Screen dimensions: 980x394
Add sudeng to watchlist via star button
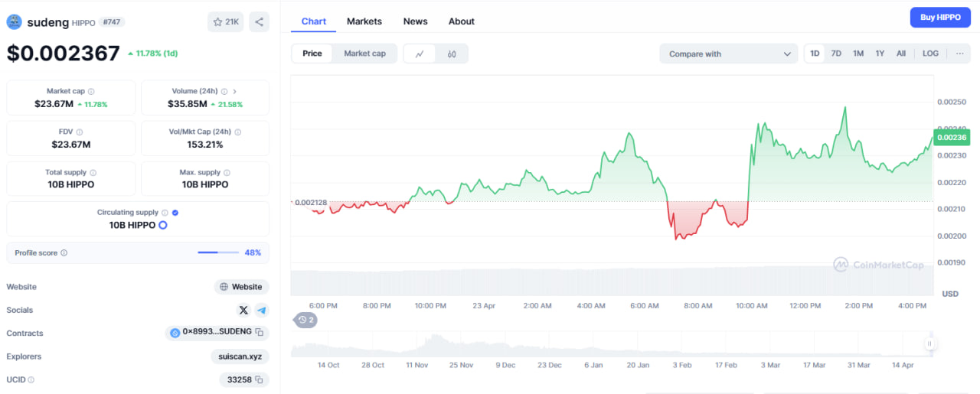[x=225, y=22]
